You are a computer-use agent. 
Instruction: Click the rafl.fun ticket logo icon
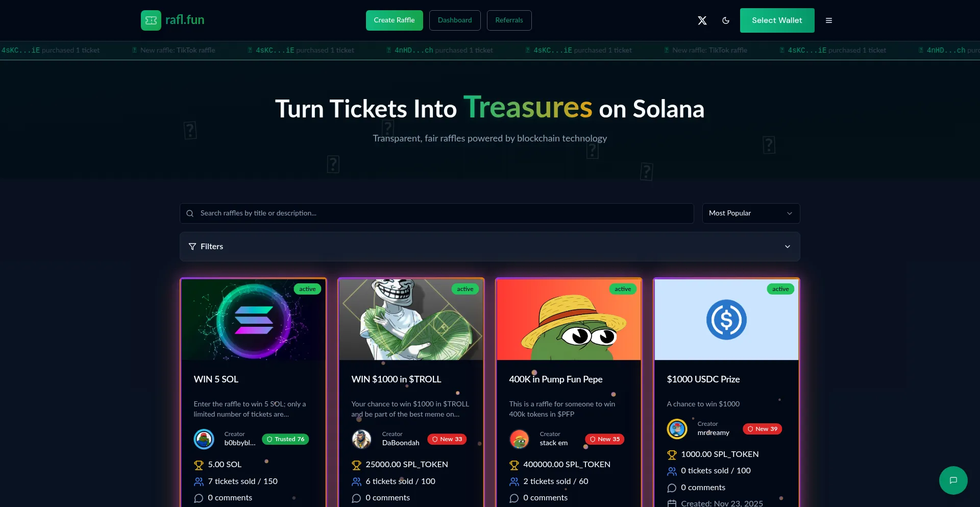pyautogui.click(x=151, y=20)
